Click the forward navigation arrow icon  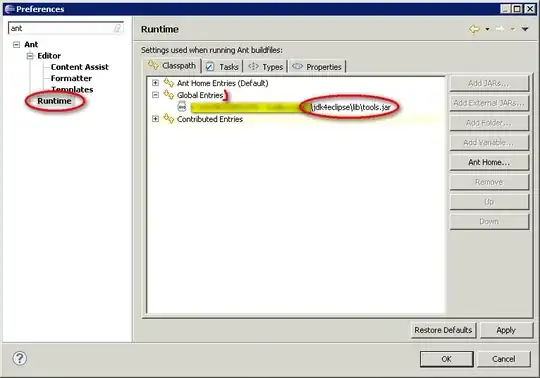click(x=500, y=29)
